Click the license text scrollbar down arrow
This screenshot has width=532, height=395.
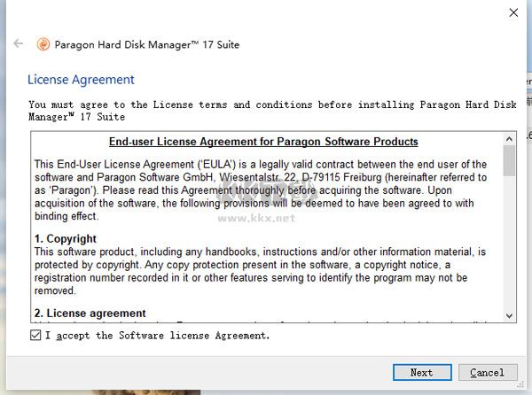(x=509, y=314)
